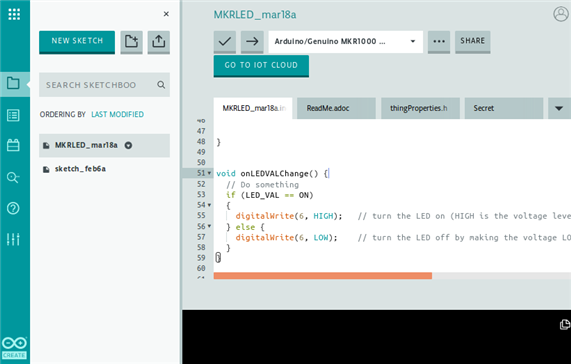Expand the additional tabs dropdown arrow

(559, 108)
